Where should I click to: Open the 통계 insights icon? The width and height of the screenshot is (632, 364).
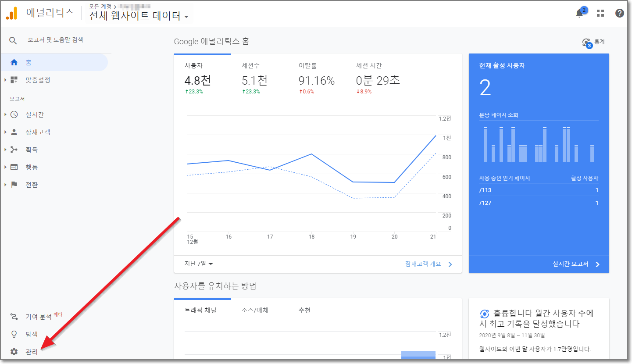587,43
